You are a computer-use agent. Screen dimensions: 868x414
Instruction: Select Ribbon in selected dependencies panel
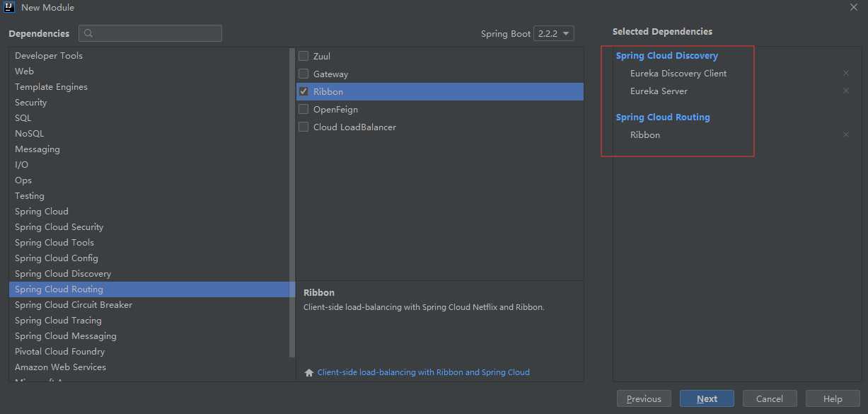645,134
